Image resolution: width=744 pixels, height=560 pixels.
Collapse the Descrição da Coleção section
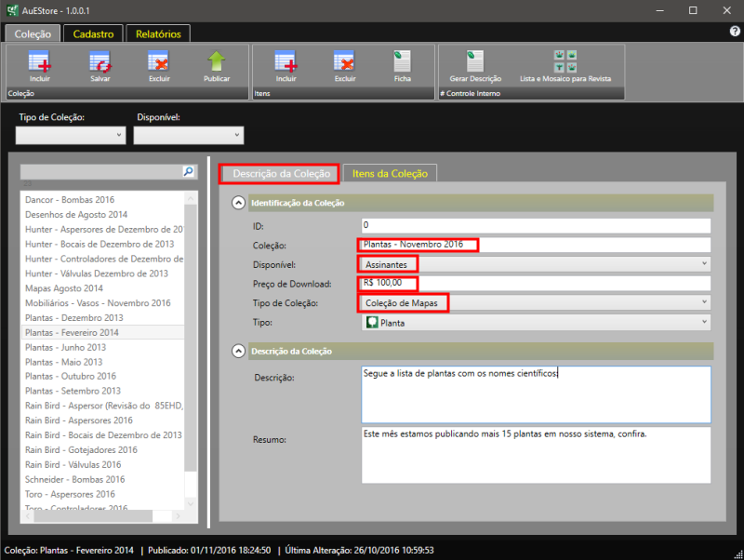[238, 351]
